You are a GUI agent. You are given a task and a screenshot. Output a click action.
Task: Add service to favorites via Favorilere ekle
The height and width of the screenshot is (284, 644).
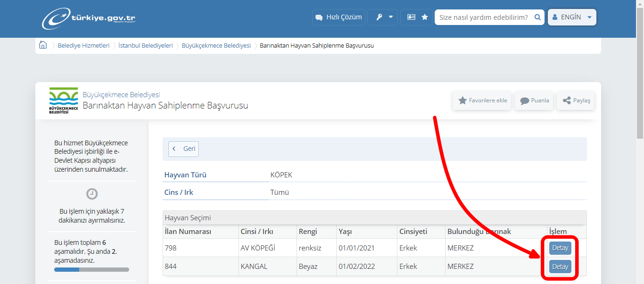coord(482,100)
